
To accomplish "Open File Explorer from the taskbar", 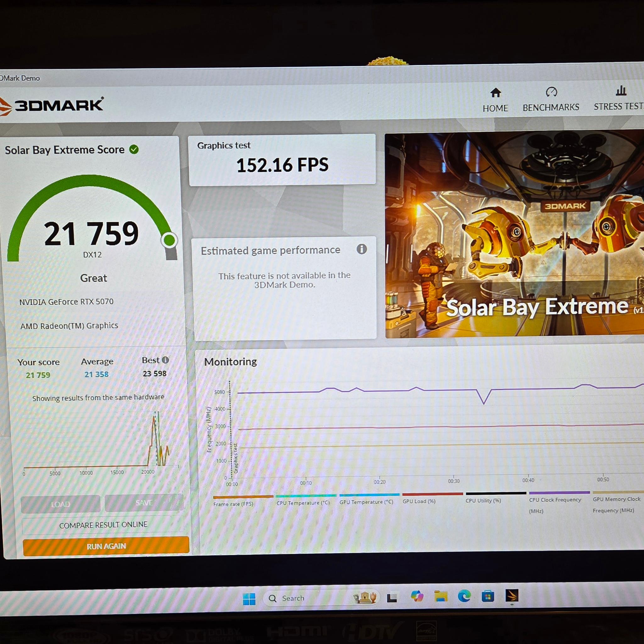I will pos(441,596).
